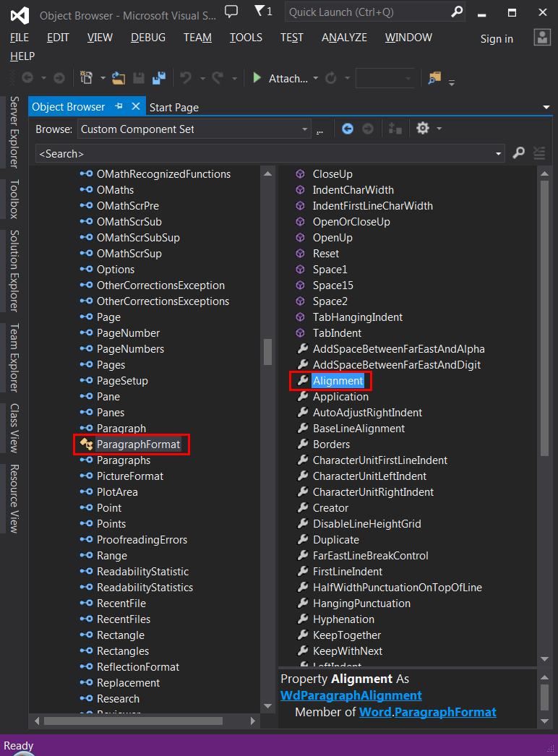Screen dimensions: 558x756
Task: Click the edit custom component set ellipsis
Action: [x=319, y=130]
